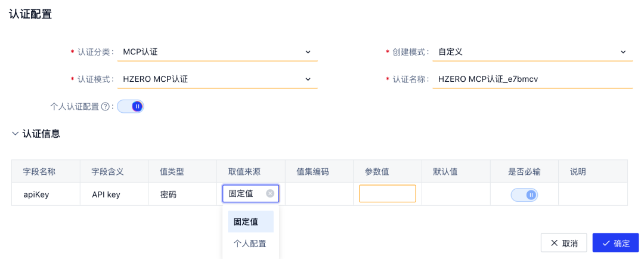
Task: Click the 取消 button
Action: [563, 243]
